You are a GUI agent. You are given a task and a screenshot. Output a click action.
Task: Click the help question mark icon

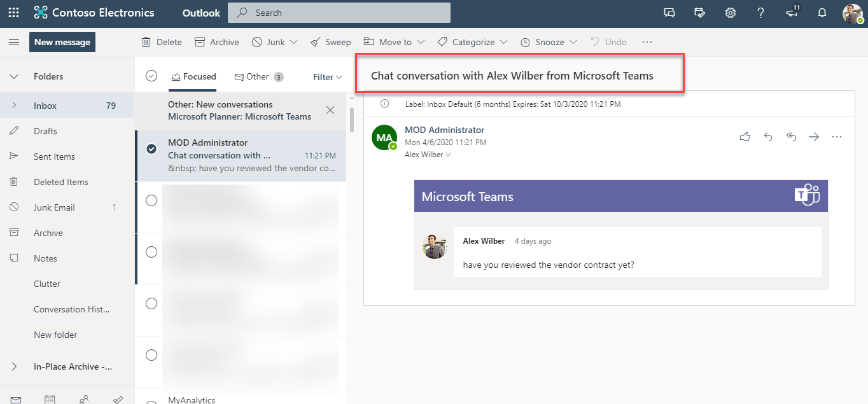(760, 13)
